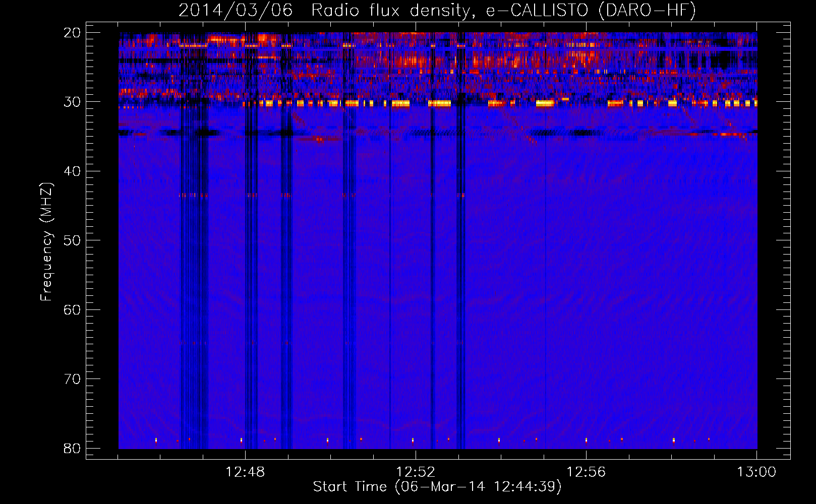Image resolution: width=816 pixels, height=504 pixels.
Task: Click the '80' frequency tick label
Action: (72, 449)
